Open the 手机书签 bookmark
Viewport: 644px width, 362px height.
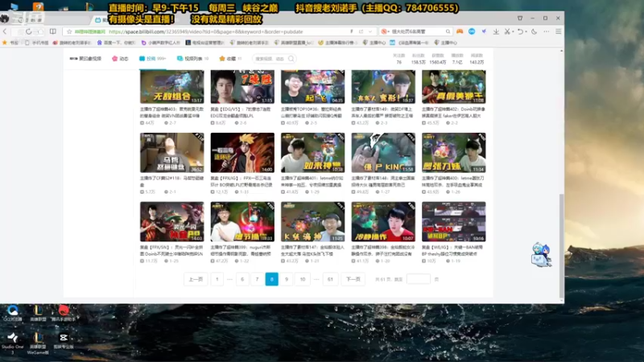point(36,43)
